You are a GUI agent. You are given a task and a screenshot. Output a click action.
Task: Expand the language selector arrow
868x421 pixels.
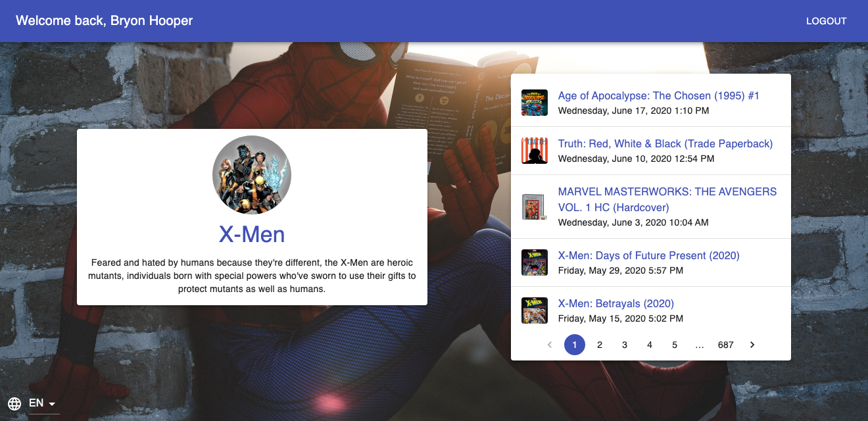click(x=53, y=404)
